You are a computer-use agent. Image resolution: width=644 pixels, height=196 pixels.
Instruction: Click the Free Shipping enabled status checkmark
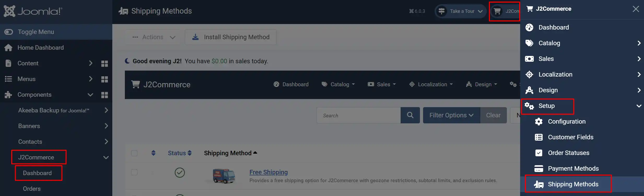click(180, 172)
